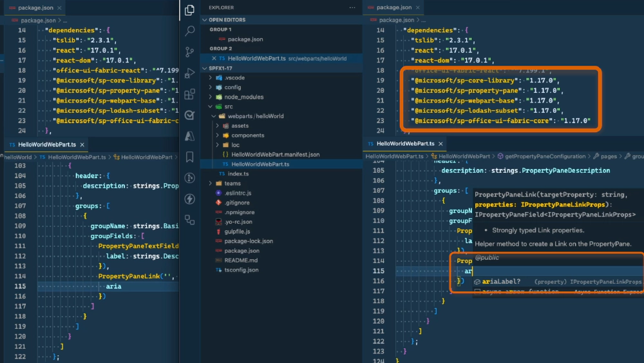Open Run and Debug view icon
This screenshot has height=363, width=644.
(x=189, y=74)
